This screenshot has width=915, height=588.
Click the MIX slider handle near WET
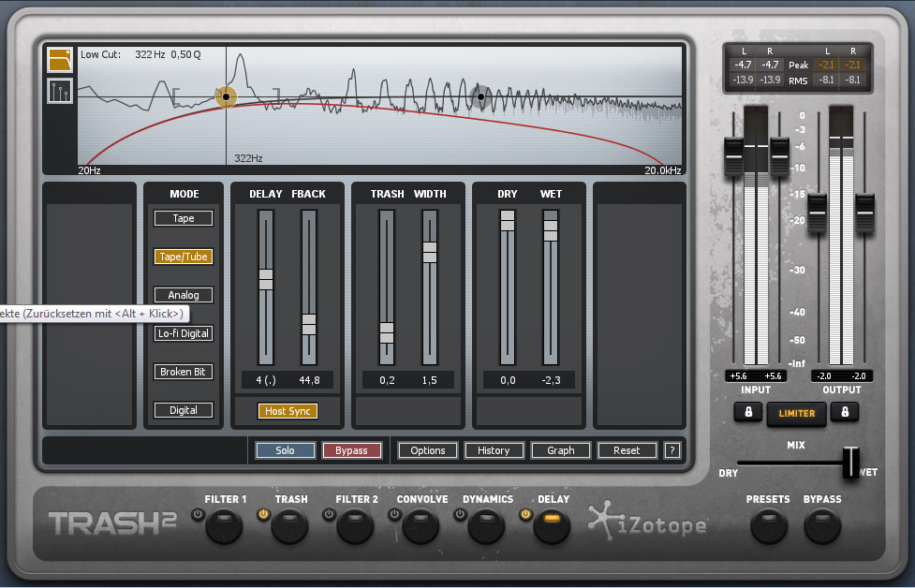pos(850,462)
